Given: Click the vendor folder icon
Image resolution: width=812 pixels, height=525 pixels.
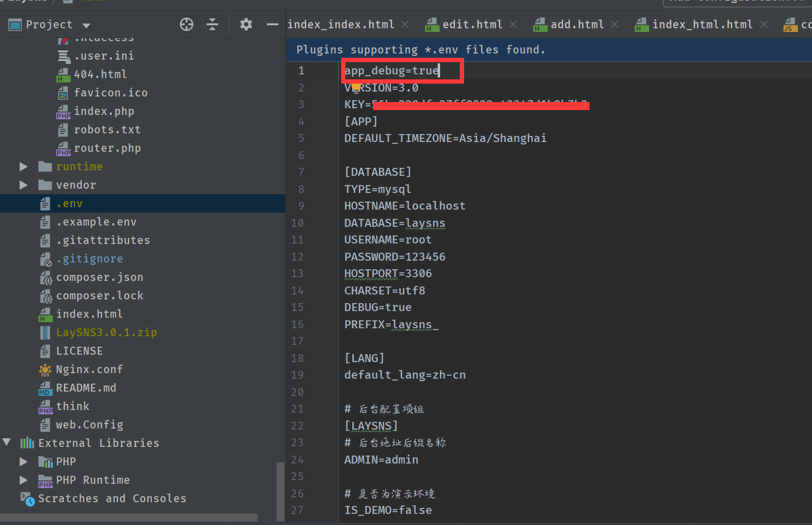Looking at the screenshot, I should point(45,185).
